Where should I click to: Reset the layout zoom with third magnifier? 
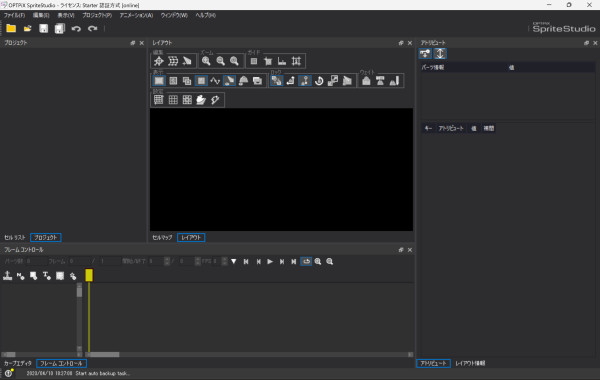coord(234,61)
